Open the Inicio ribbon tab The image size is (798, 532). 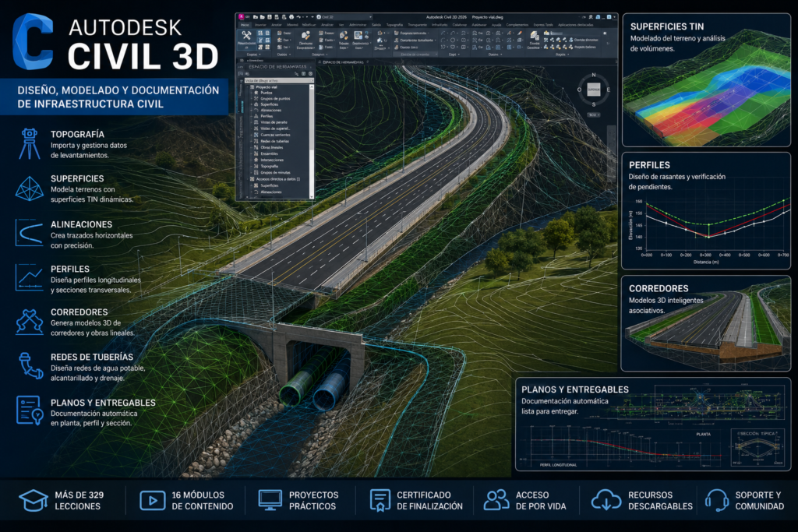tap(245, 25)
